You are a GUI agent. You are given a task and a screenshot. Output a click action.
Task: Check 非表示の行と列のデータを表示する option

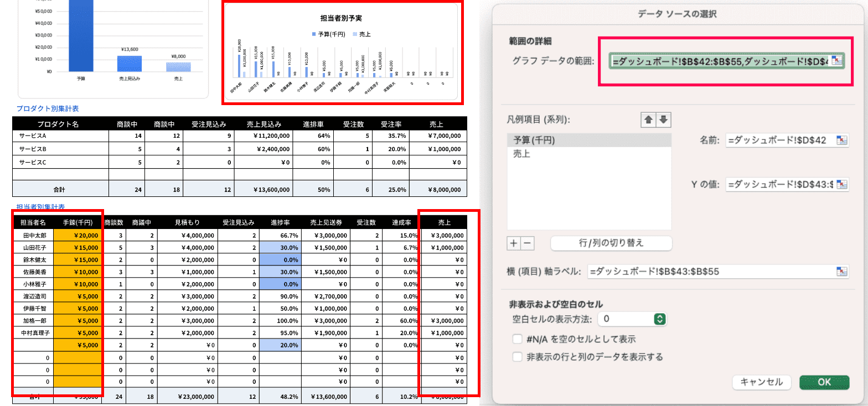pyautogui.click(x=518, y=357)
